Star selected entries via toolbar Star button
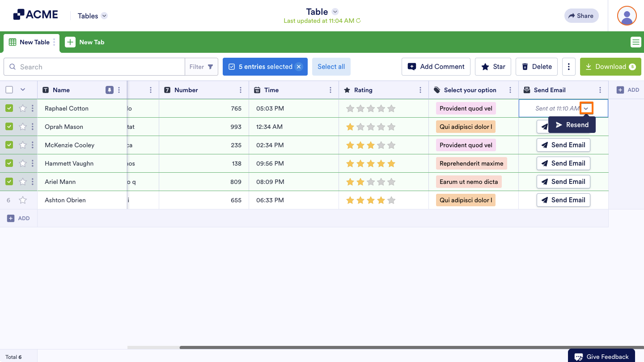Viewport: 644px width, 362px height. point(493,67)
